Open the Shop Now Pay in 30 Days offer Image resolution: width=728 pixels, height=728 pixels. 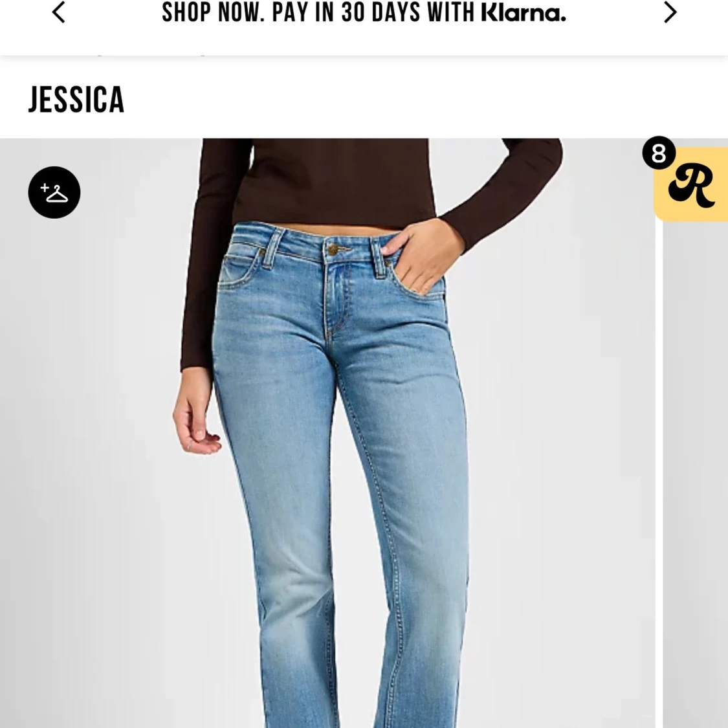[x=364, y=12]
